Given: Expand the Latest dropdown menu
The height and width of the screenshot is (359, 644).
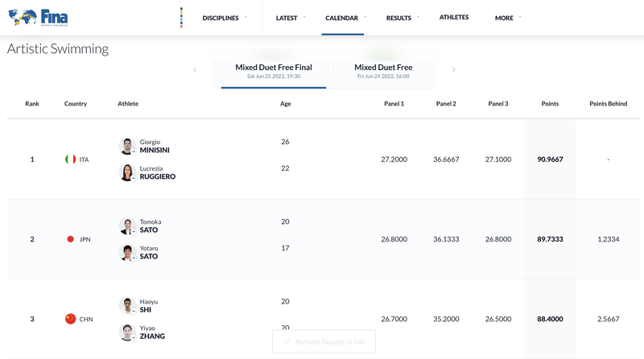Looking at the screenshot, I should click(x=291, y=18).
